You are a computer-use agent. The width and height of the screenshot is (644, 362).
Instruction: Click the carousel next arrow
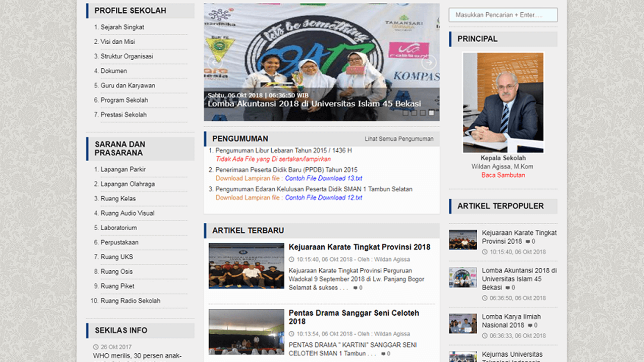point(429,63)
